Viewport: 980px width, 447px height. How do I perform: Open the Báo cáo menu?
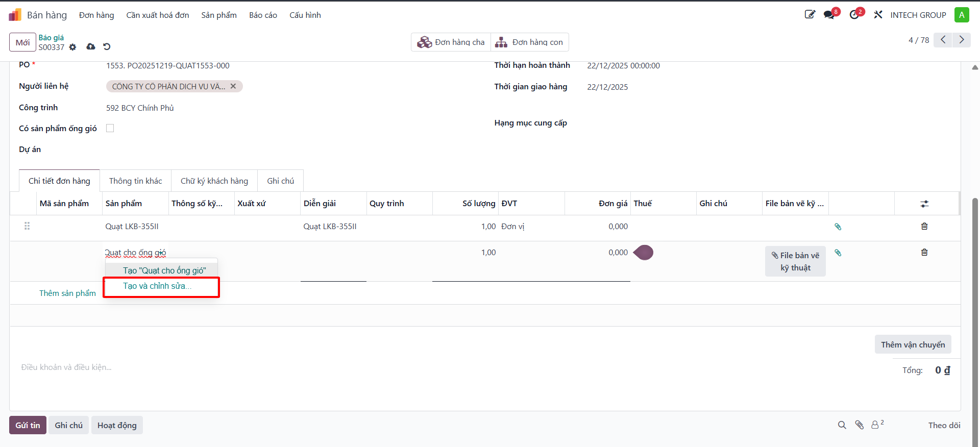[x=263, y=15]
